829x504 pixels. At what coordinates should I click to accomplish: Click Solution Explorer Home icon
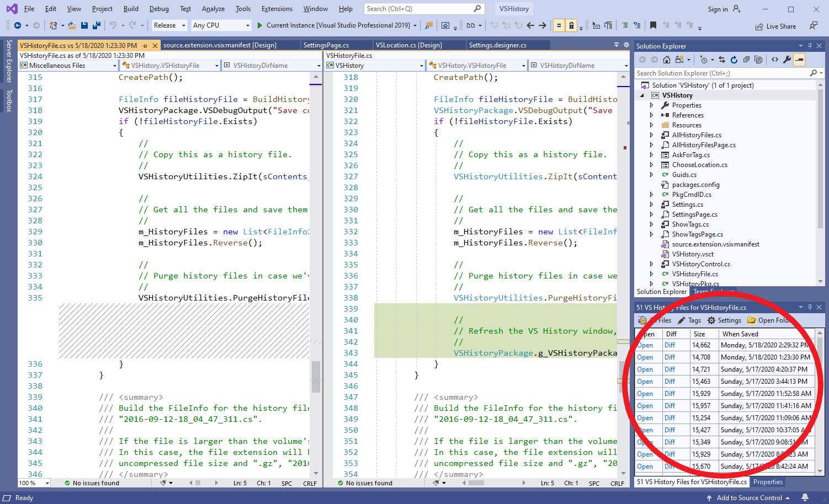(x=667, y=60)
